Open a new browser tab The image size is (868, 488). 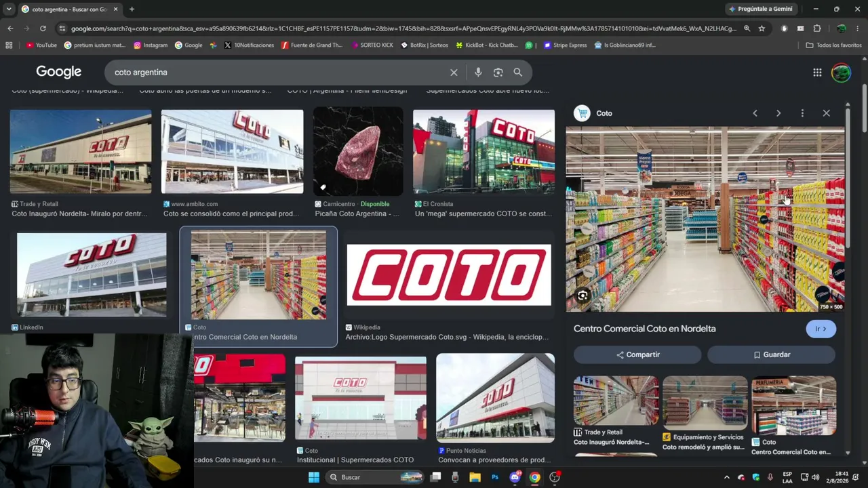(132, 9)
